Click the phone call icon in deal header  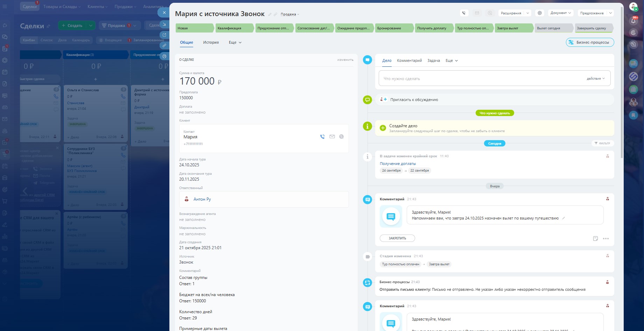pyautogui.click(x=464, y=13)
